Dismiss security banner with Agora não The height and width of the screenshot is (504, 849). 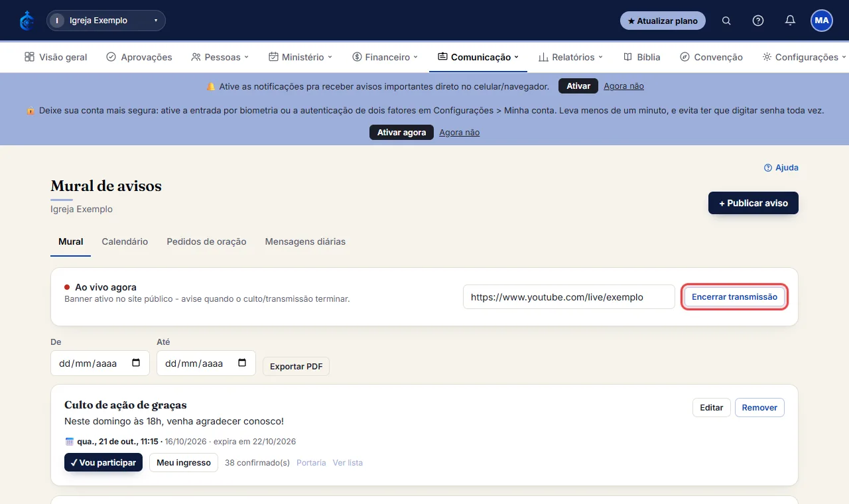(x=459, y=133)
